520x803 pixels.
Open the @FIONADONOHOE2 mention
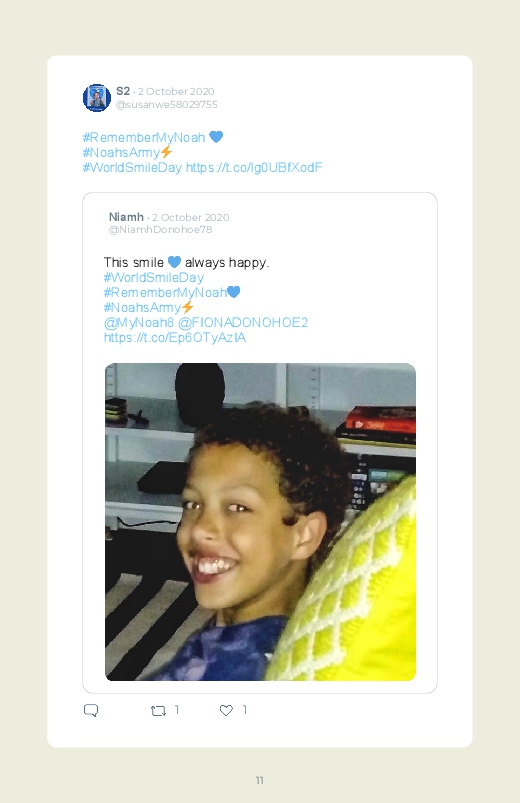point(243,323)
